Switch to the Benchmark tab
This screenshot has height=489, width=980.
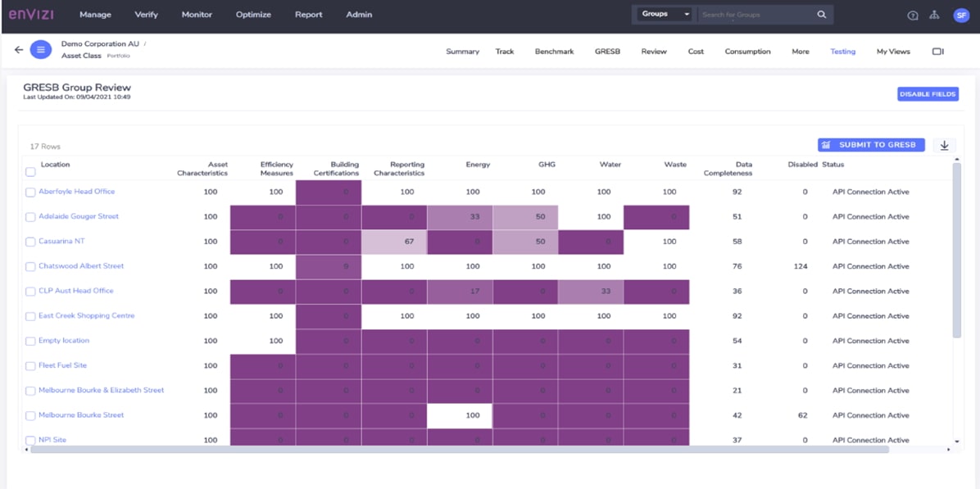tap(554, 52)
